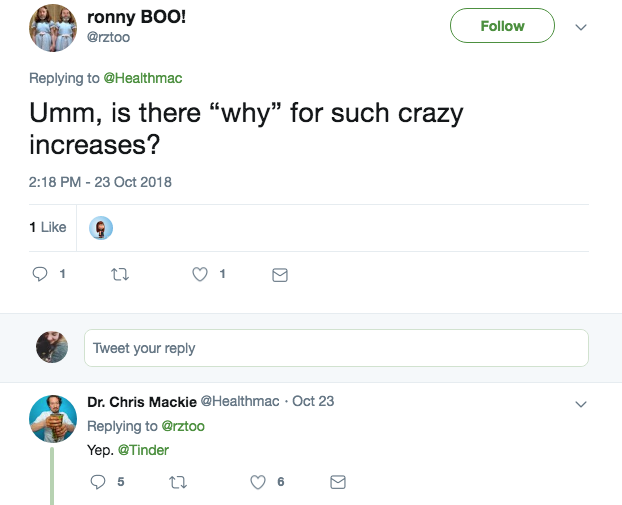The width and height of the screenshot is (622, 505).
Task: Retweet the ronny BOO! tweet
Action: click(119, 274)
